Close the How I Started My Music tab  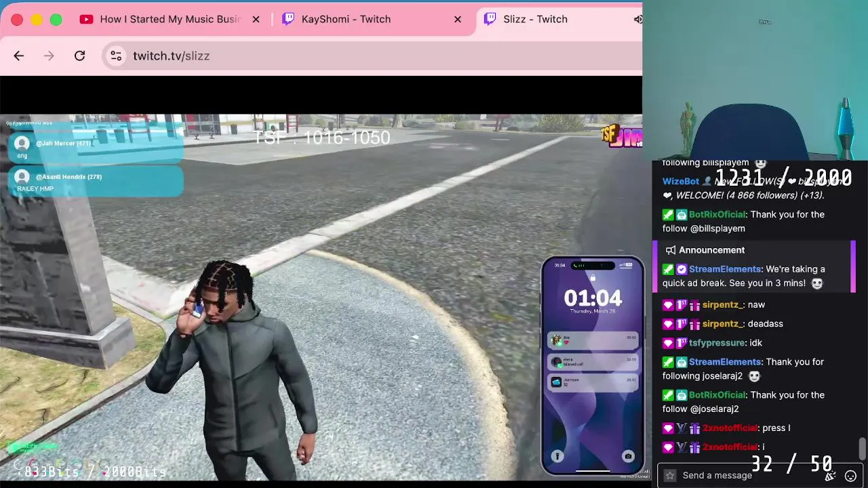coord(256,20)
